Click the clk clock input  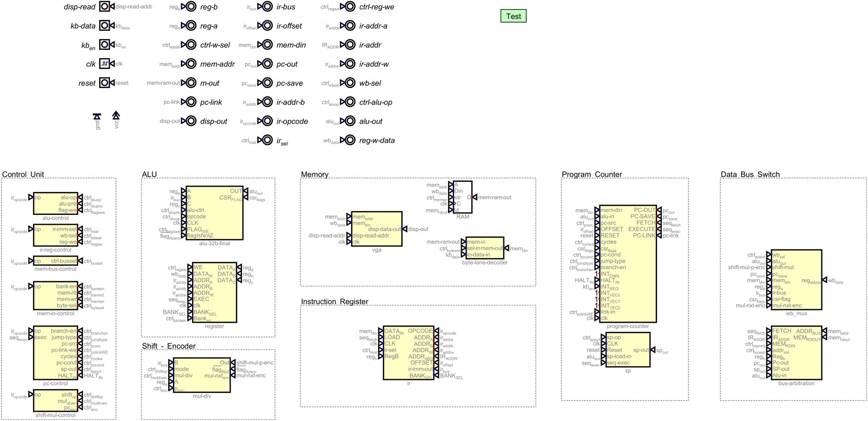pyautogui.click(x=105, y=64)
